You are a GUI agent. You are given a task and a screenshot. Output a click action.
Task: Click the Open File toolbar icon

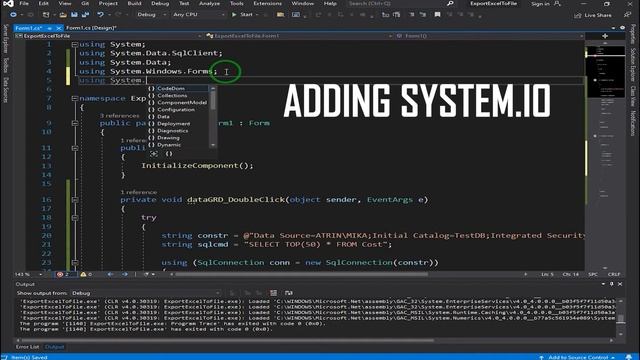click(62, 15)
